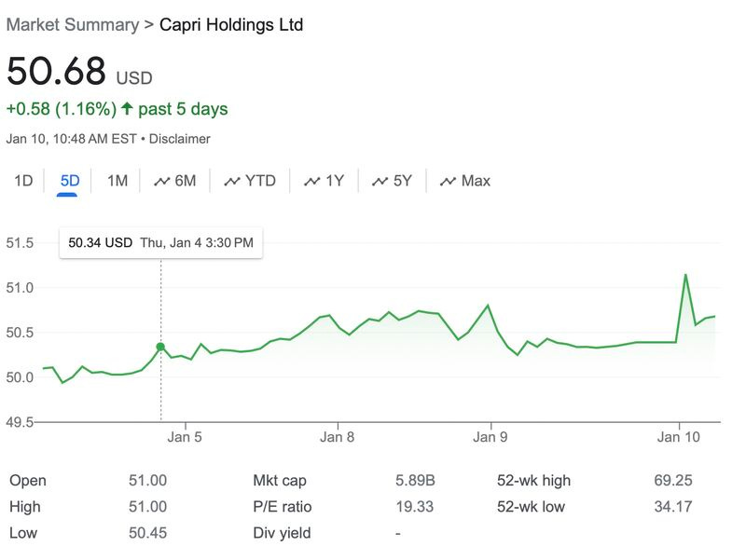Click the green up-arrow change icon
746x560 pixels.
(127, 108)
